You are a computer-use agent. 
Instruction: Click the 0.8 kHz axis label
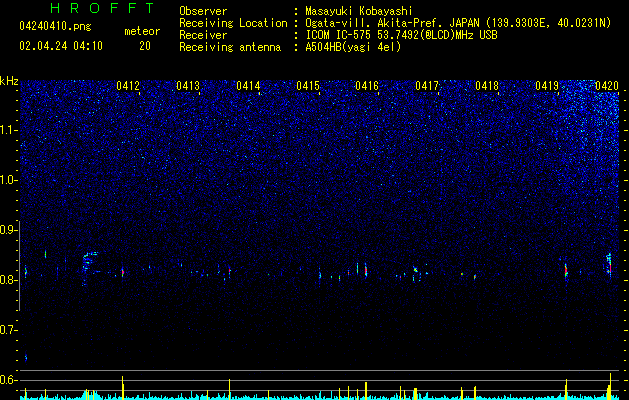[x=8, y=280]
